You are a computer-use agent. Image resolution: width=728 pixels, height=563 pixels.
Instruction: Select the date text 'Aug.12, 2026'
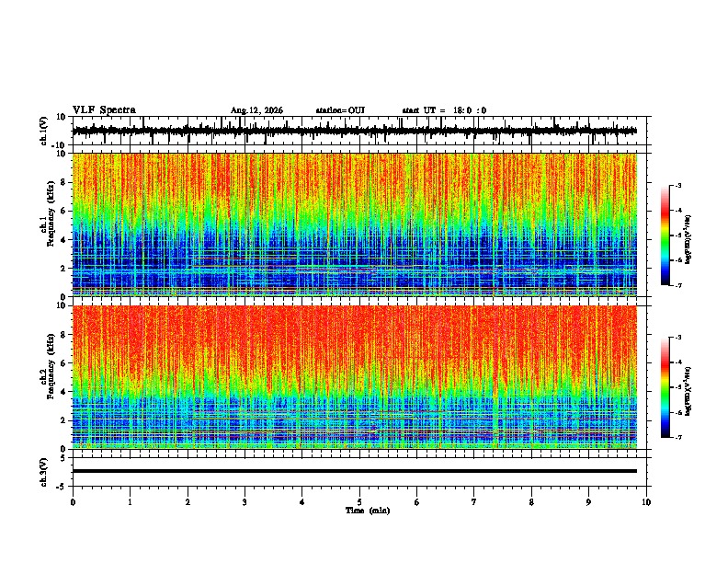click(256, 110)
